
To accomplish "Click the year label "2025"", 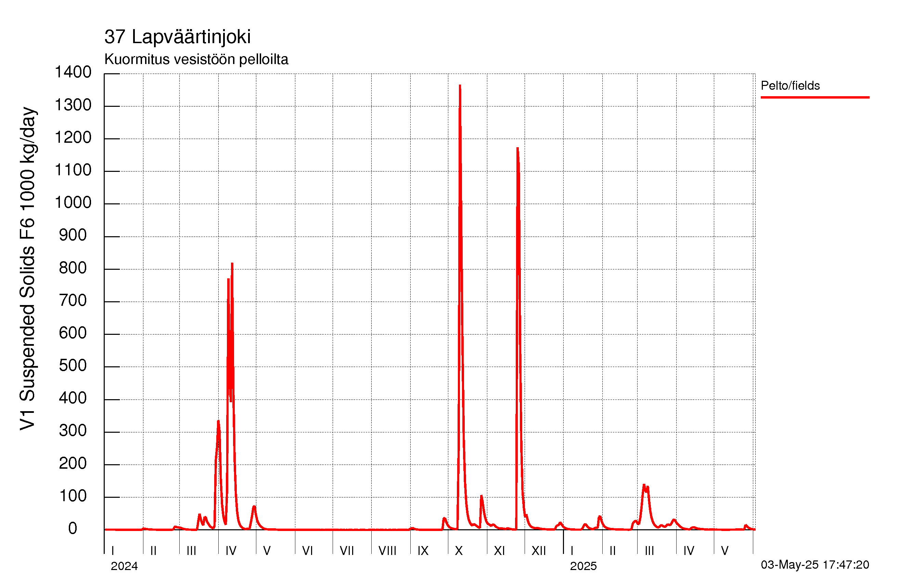I will pos(583,566).
